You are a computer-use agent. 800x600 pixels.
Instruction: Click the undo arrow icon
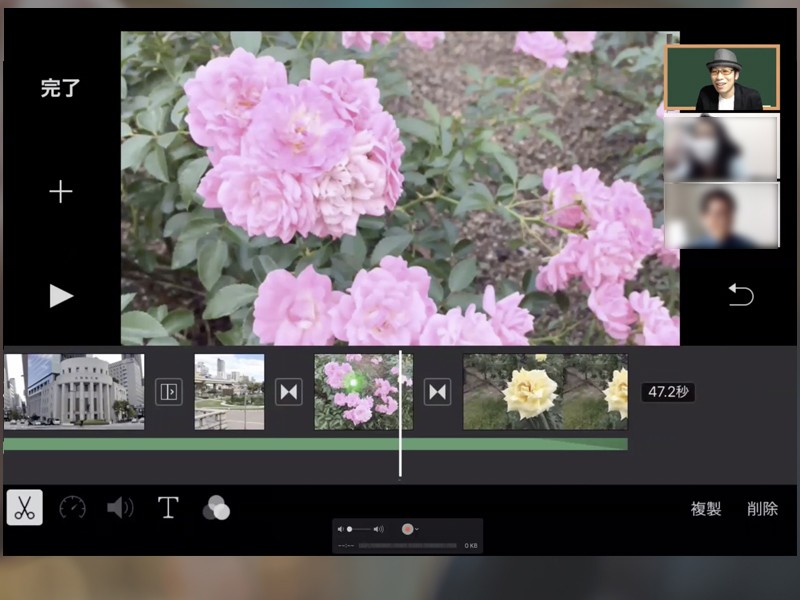point(740,294)
